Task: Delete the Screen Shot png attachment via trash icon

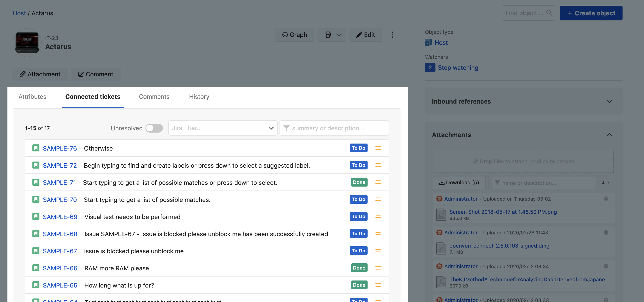Action: pyautogui.click(x=606, y=199)
